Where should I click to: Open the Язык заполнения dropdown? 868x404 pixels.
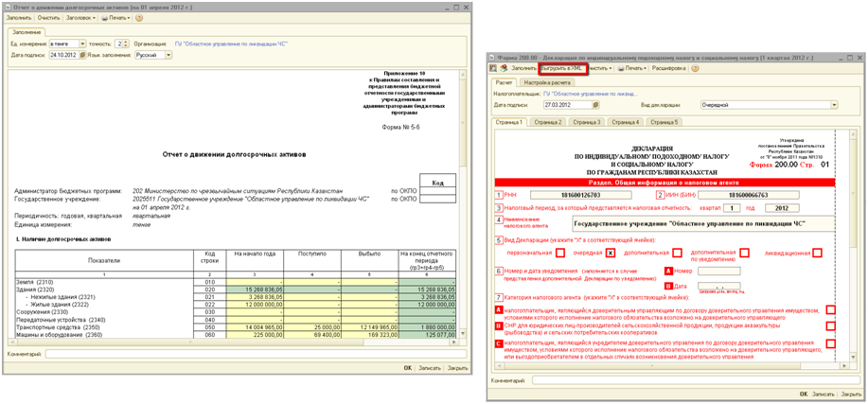pyautogui.click(x=168, y=55)
